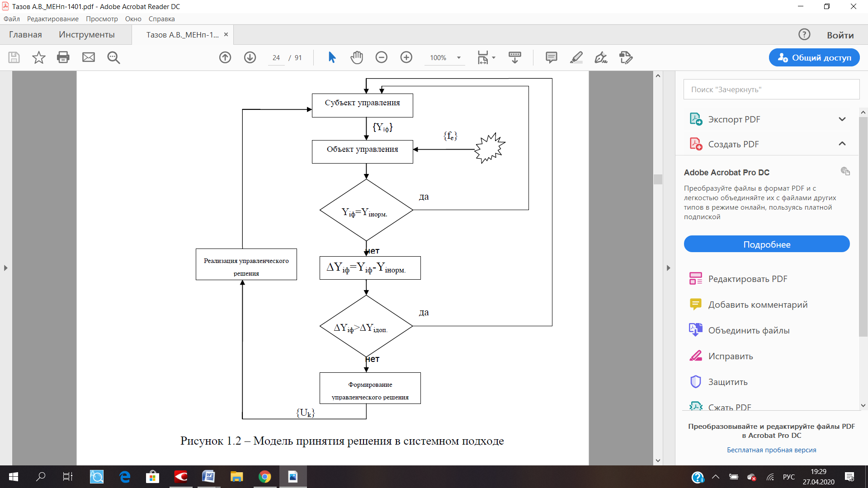Open Google Chrome from taskbar

tap(265, 477)
